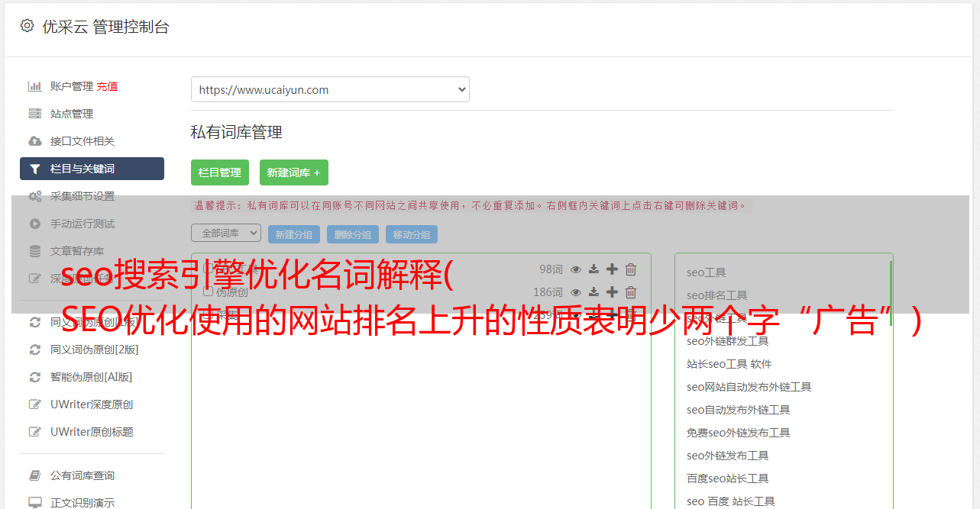Screen dimensions: 980x509
Task: Open 正文识别演示 in the sidebar
Action: point(82,503)
